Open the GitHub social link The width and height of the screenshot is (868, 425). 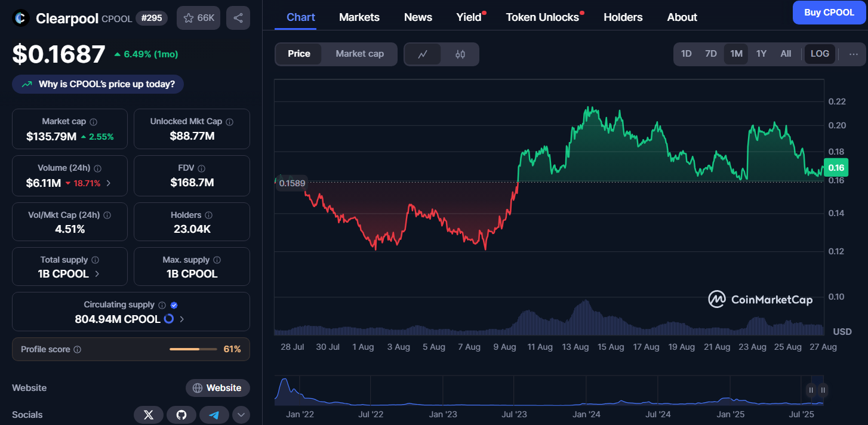(181, 415)
